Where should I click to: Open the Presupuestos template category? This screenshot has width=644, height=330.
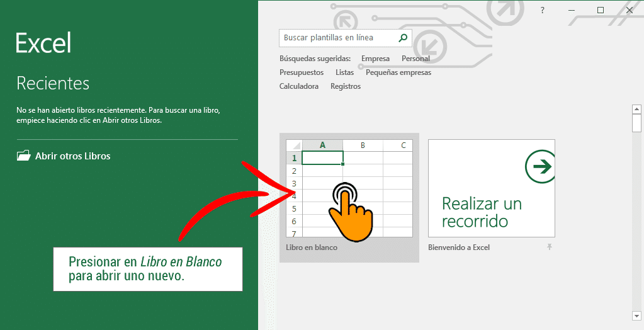tap(302, 72)
